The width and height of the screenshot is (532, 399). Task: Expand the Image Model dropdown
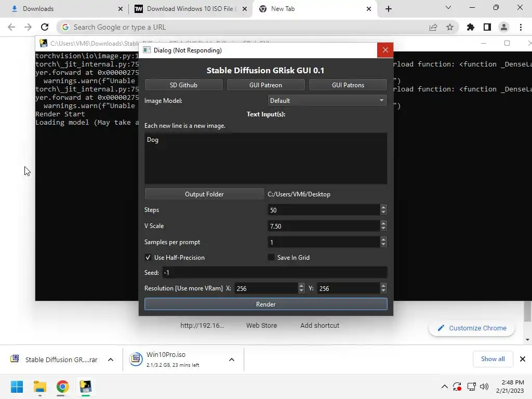pyautogui.click(x=327, y=100)
